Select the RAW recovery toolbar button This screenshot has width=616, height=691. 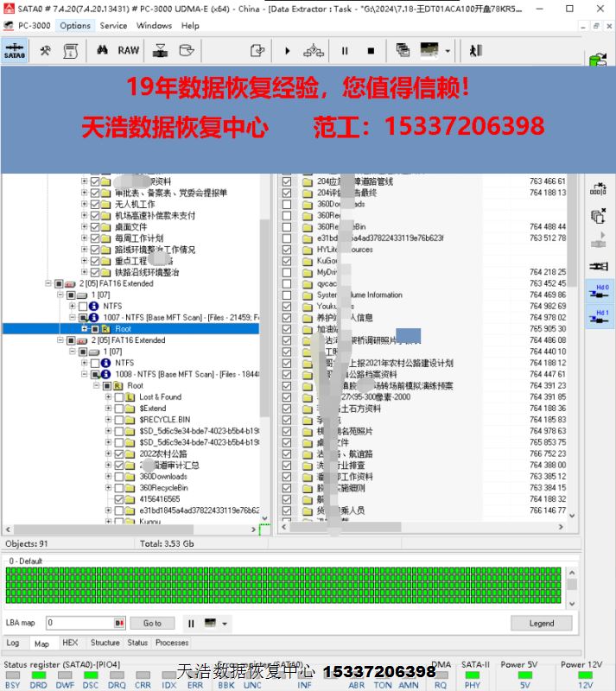coord(129,51)
